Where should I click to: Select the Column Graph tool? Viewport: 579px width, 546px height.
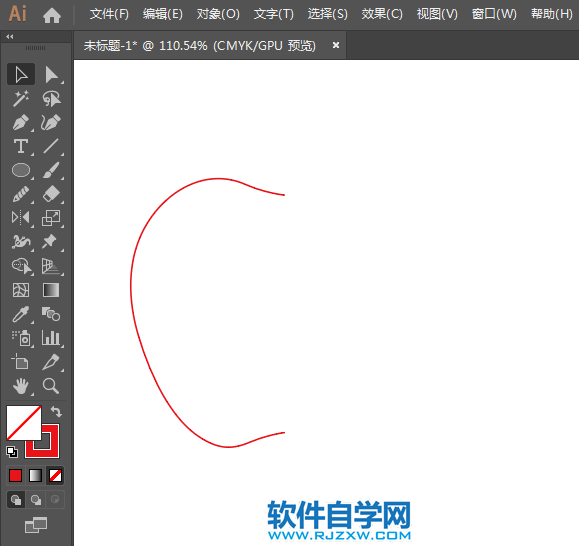(51, 338)
